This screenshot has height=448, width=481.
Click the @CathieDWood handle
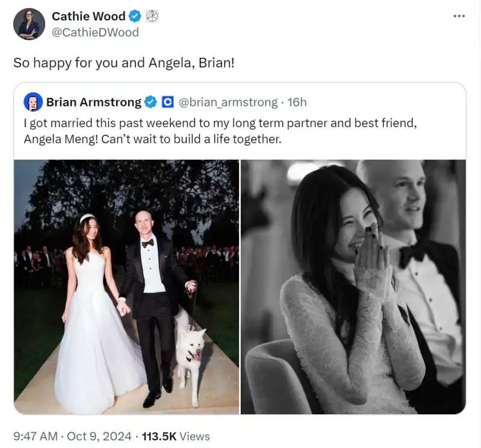(95, 32)
